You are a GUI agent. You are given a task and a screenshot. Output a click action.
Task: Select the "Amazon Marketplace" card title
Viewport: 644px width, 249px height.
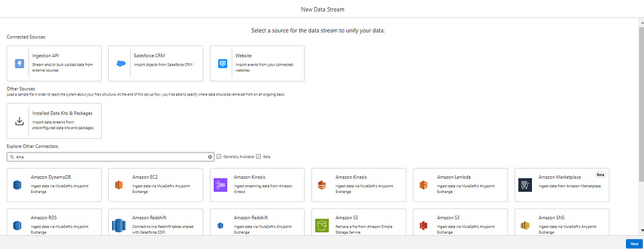click(560, 177)
